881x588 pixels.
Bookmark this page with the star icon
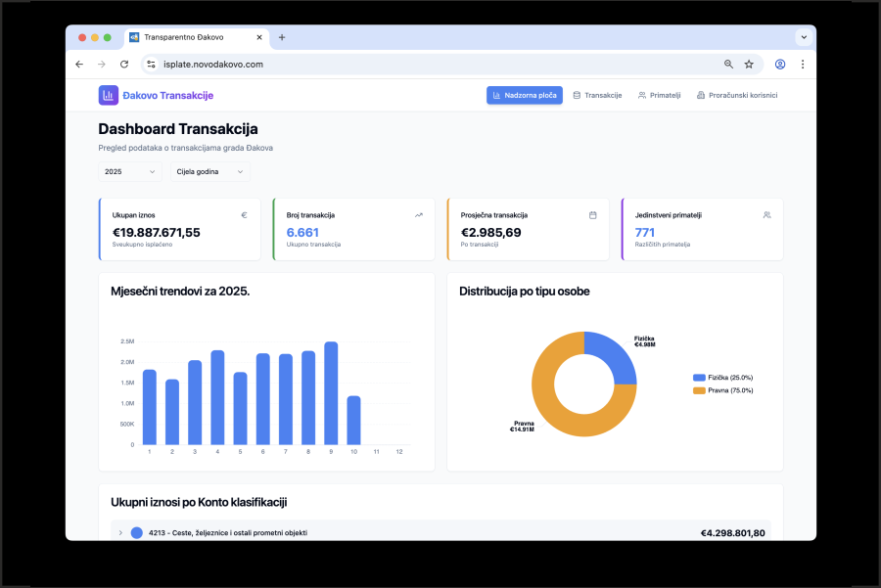pyautogui.click(x=749, y=65)
